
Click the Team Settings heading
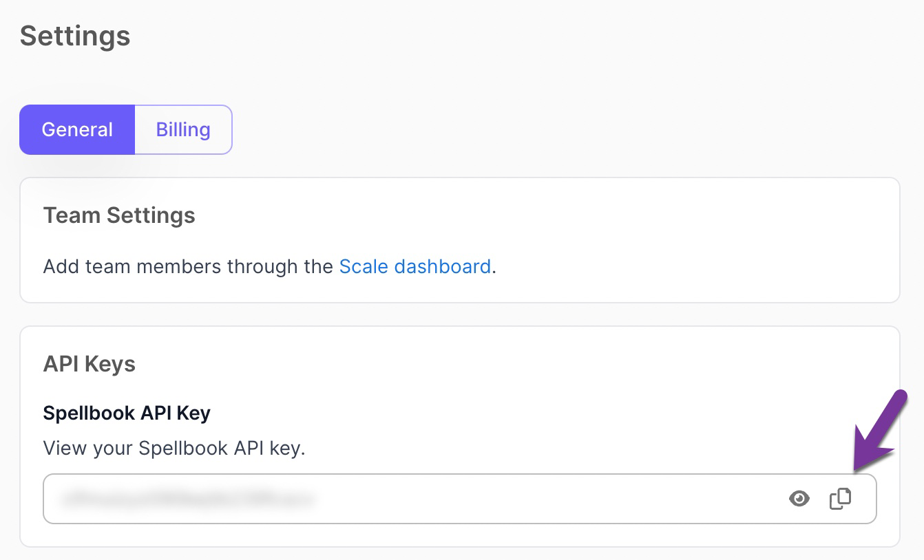(x=119, y=215)
